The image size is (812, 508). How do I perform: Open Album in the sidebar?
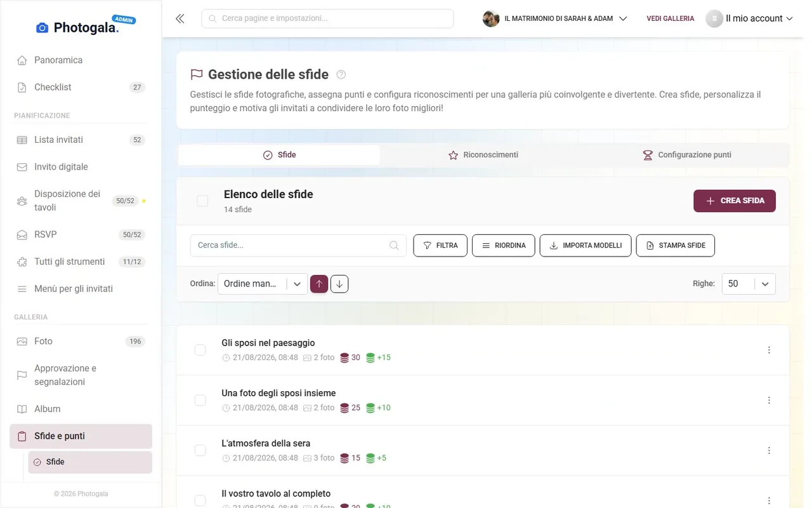[81, 409]
